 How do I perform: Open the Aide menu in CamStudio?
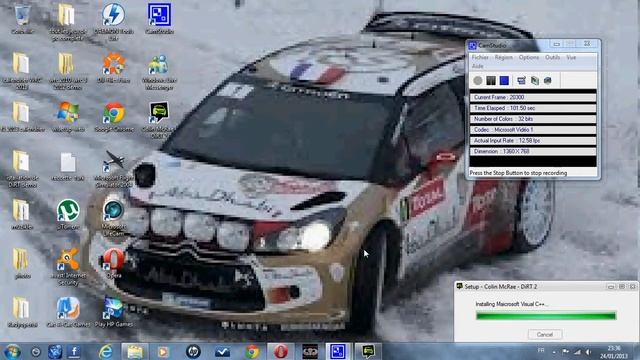coord(478,66)
